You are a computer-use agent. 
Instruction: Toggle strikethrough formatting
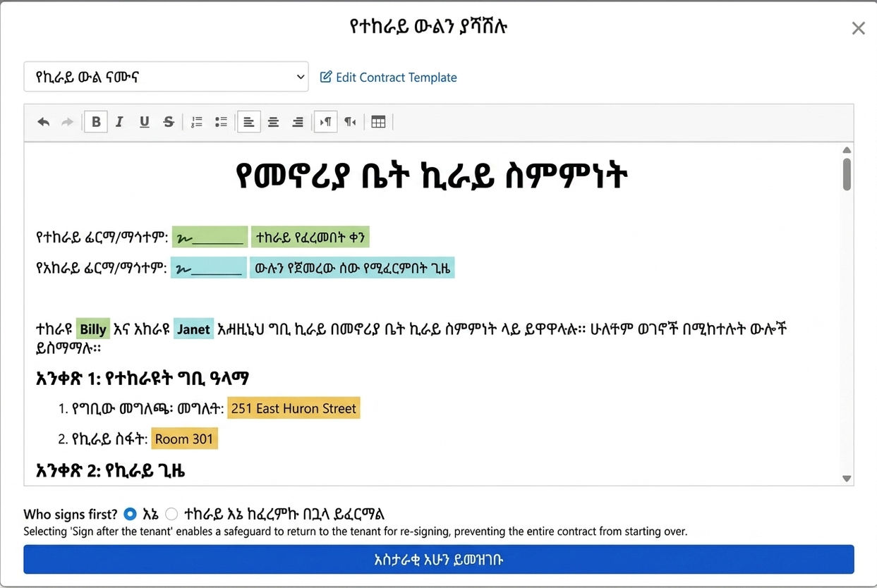[169, 122]
